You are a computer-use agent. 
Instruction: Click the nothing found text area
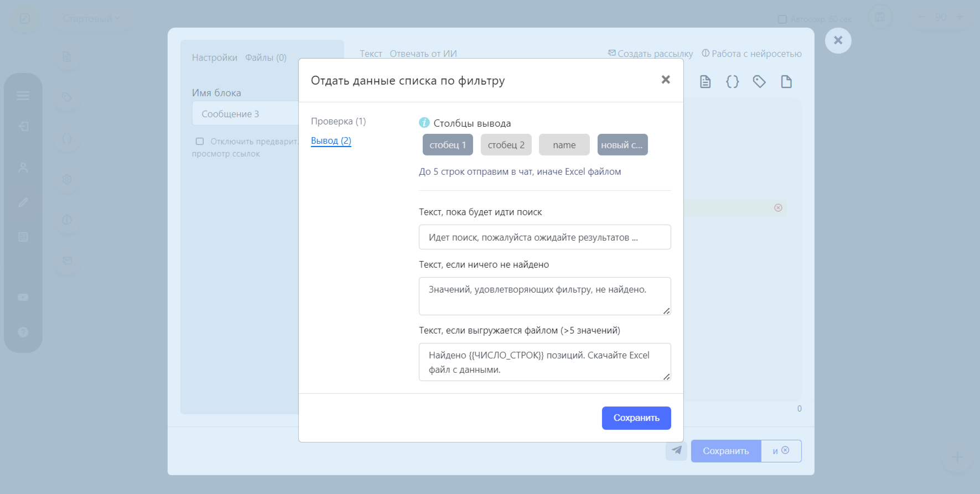545,296
